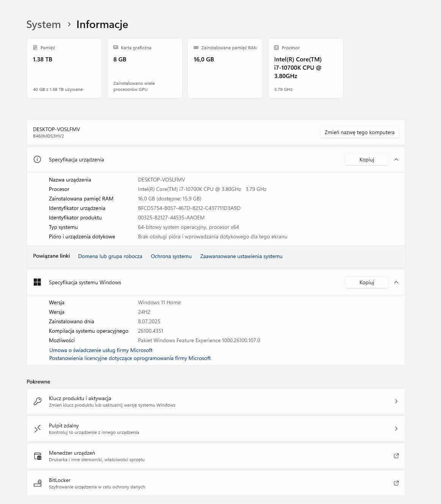Click the key icon for Klucz produktu i aktywacja
Viewport: 441px width, 504px height.
click(x=38, y=401)
